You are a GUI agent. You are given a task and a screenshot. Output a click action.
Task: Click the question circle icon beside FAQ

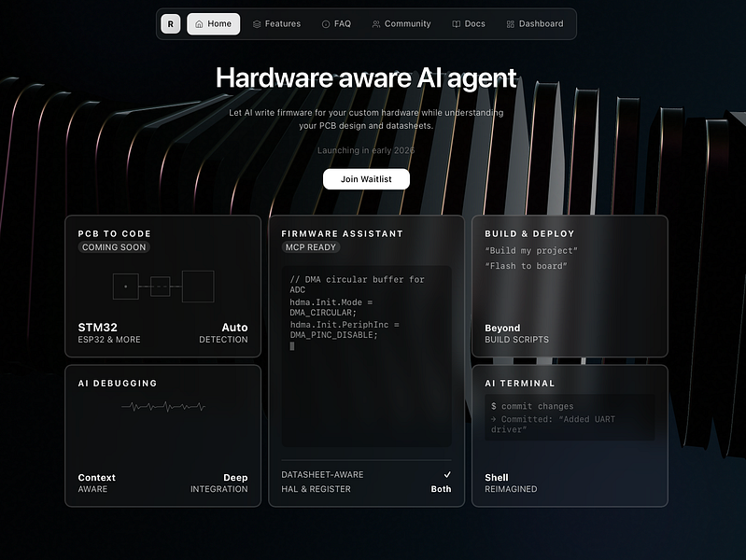click(x=326, y=23)
